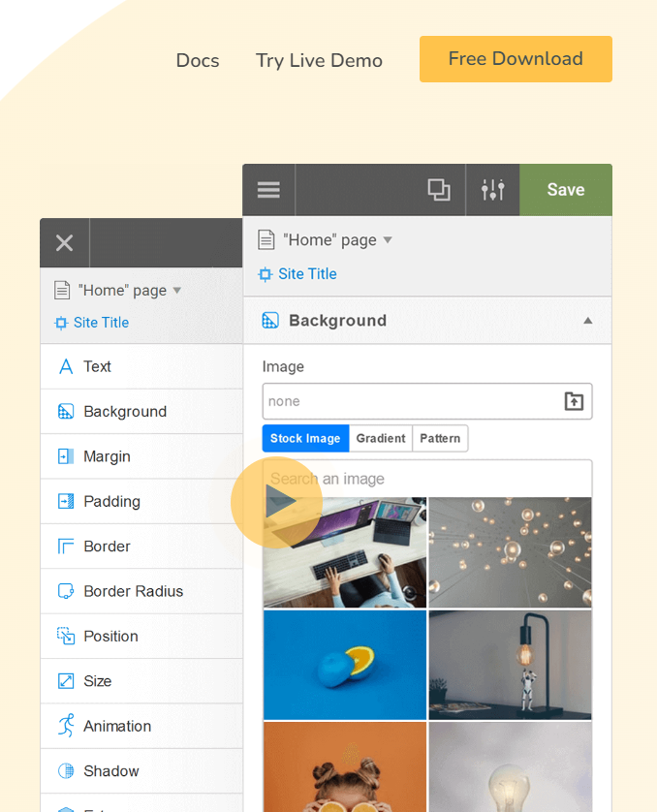
Task: Click the Size resize icon
Action: point(66,681)
